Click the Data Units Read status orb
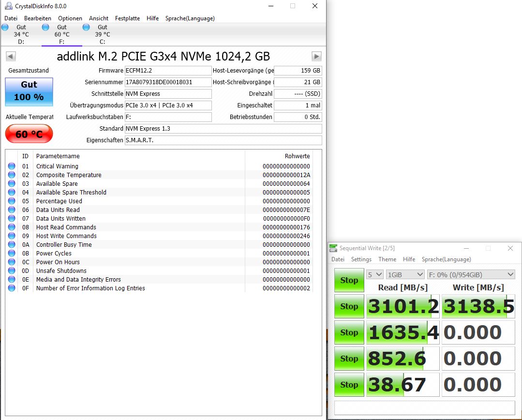Viewport: 522px width, 420px height. point(12,210)
